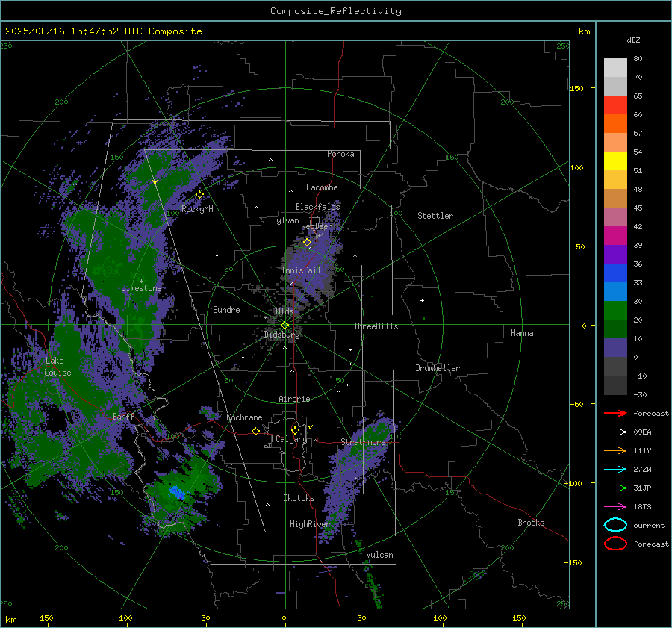Click the Limestone label
This screenshot has width=672, height=628.
141,288
